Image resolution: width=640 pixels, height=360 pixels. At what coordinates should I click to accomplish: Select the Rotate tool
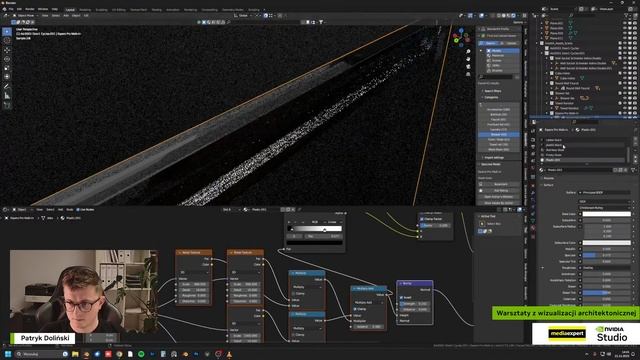click(7, 59)
